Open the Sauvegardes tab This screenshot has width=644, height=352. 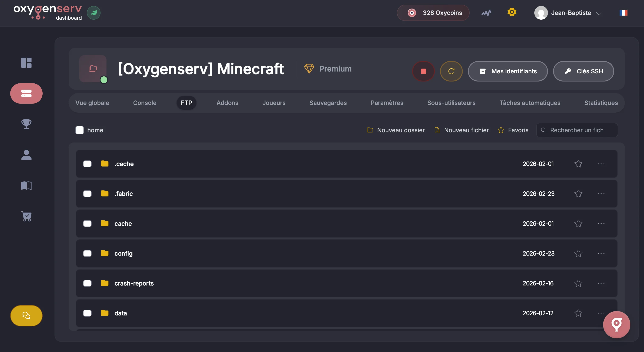click(328, 103)
